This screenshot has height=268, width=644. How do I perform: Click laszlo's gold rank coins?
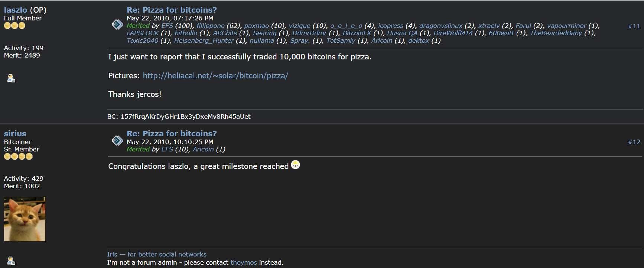tap(14, 26)
